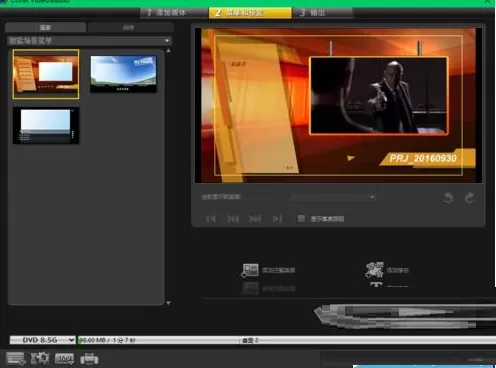Toggle the show safe area checkbox

coord(301,219)
